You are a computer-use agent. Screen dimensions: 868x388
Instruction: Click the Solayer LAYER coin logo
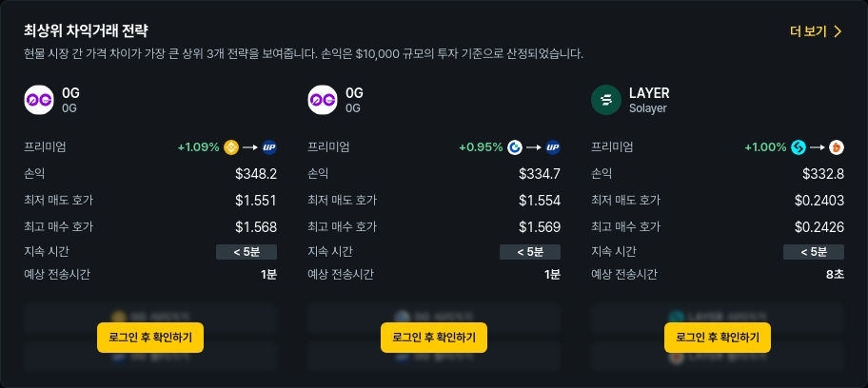[x=605, y=100]
